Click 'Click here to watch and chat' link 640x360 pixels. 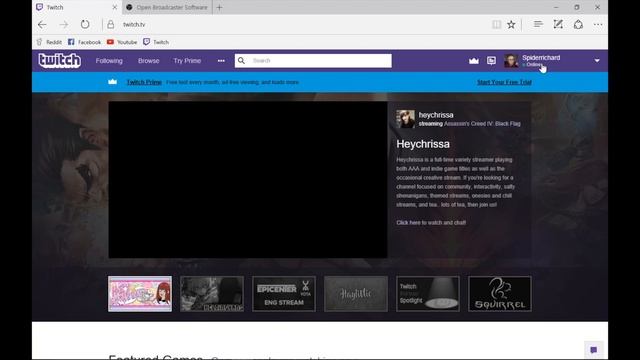coord(431,222)
